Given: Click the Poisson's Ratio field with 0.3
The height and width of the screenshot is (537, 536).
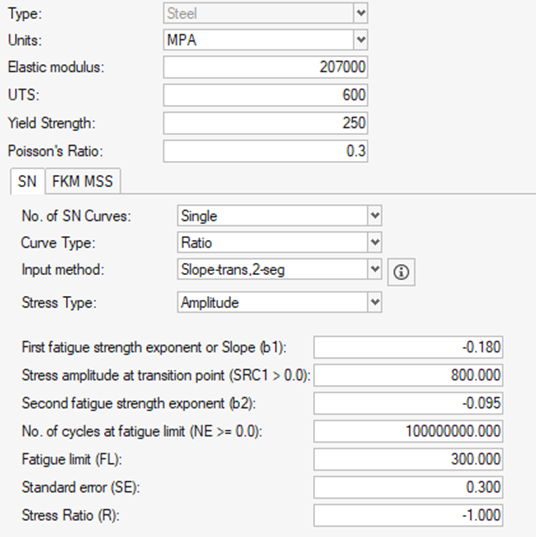Looking at the screenshot, I should 265,151.
